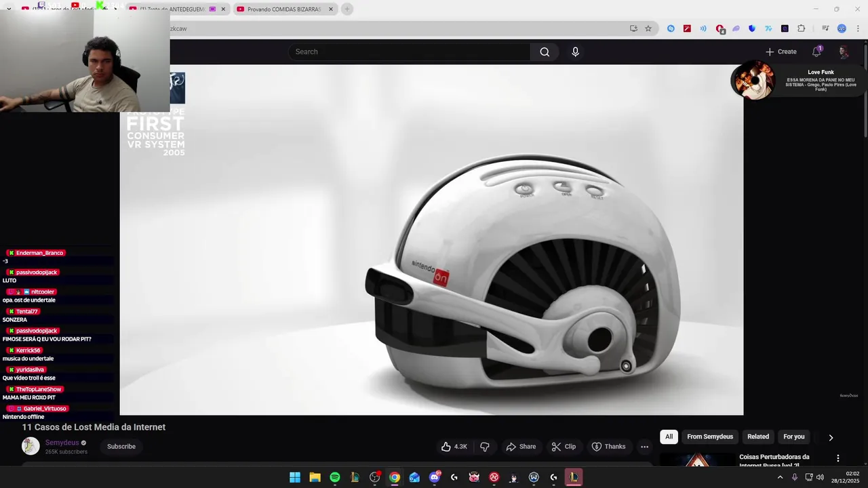868x488 pixels.
Task: Click Create button in YouTube header
Action: tap(781, 52)
